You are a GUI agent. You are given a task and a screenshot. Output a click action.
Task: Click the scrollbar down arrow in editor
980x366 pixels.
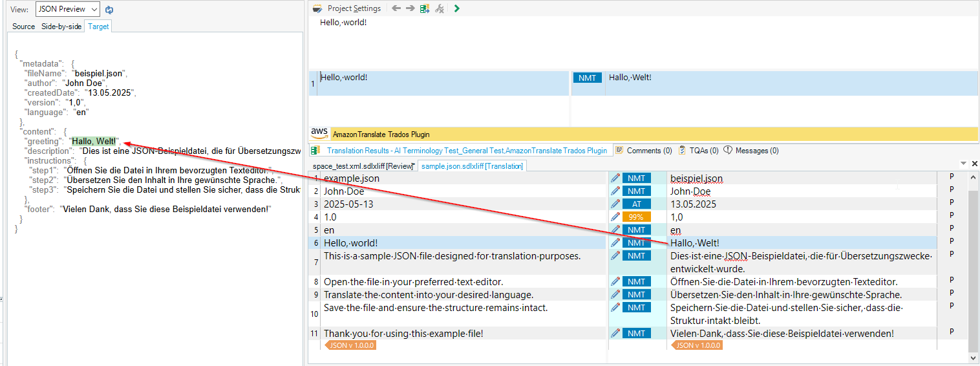[x=974, y=357]
